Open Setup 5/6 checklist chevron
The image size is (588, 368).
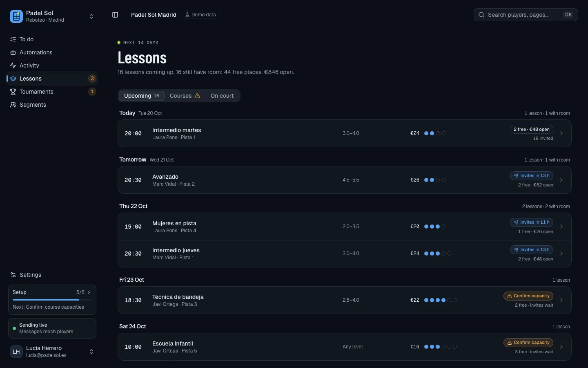[x=89, y=292]
